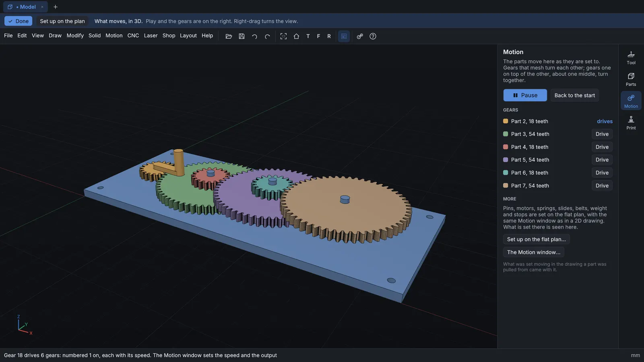Switch to Right view with R

tap(329, 36)
